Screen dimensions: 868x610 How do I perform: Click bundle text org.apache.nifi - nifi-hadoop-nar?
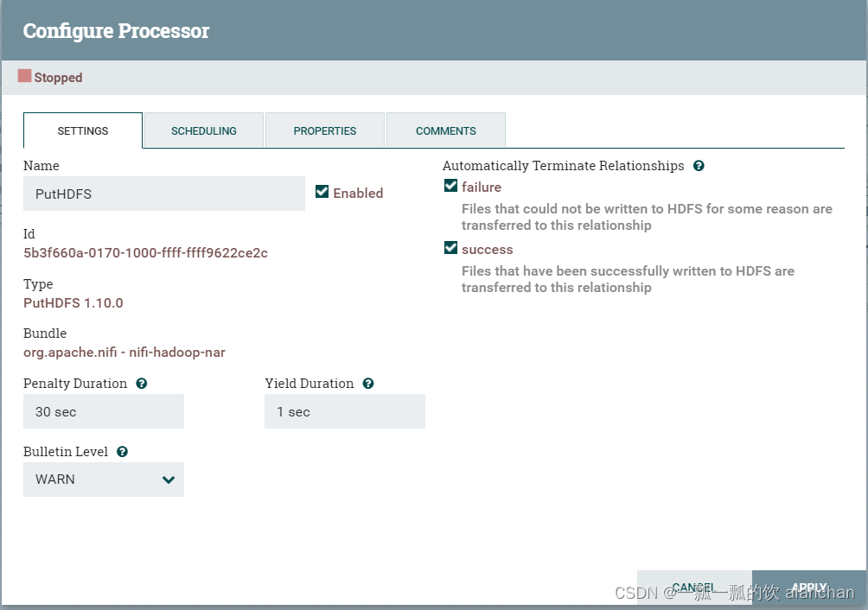(x=124, y=353)
